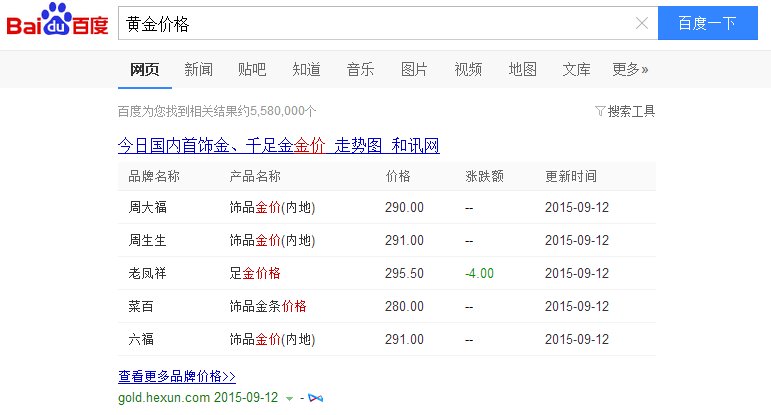Click the 价格 column header
Screen dimensions: 771x415
click(398, 176)
